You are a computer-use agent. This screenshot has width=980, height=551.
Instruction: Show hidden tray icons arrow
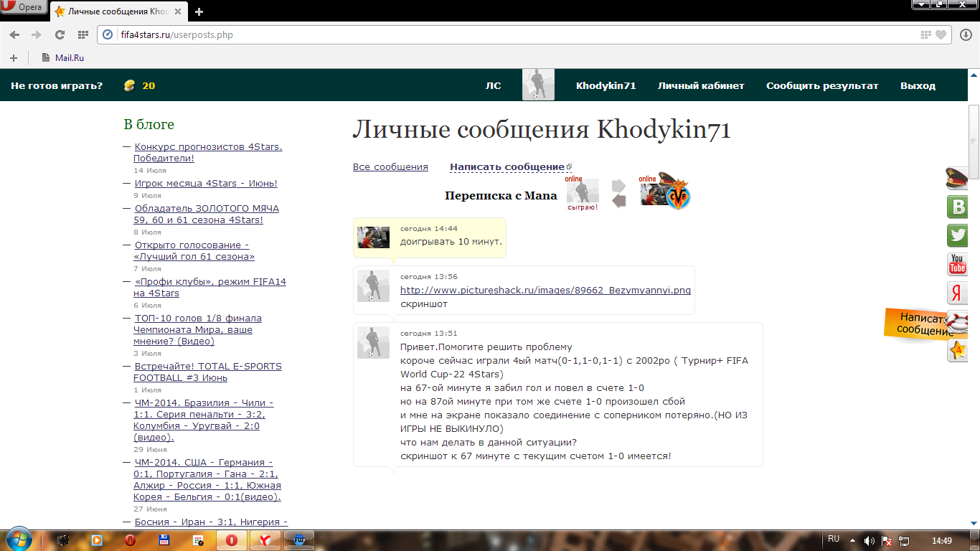click(x=852, y=540)
